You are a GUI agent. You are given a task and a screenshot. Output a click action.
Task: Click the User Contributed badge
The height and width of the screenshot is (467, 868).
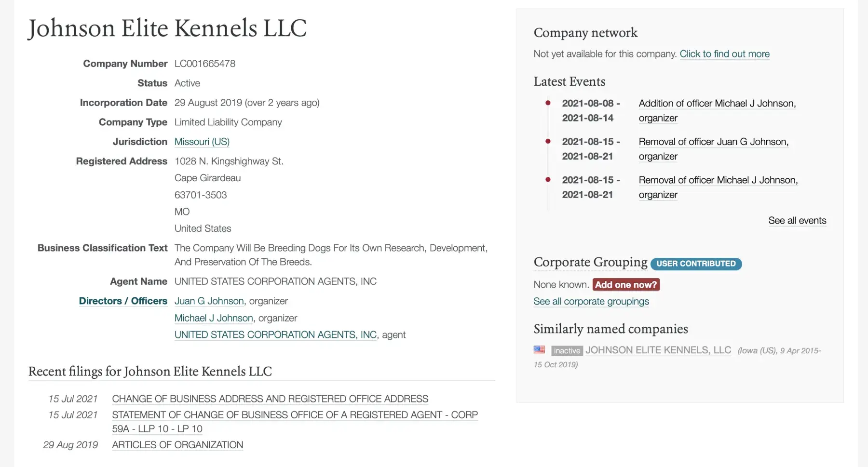pos(696,264)
